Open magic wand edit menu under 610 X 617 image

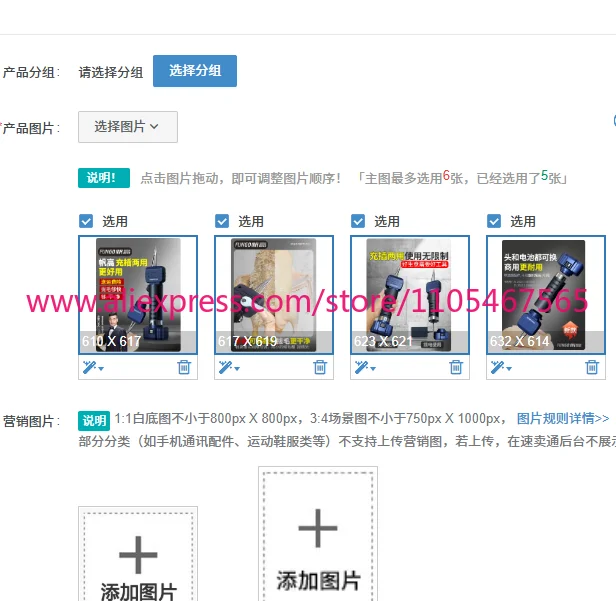tap(93, 368)
